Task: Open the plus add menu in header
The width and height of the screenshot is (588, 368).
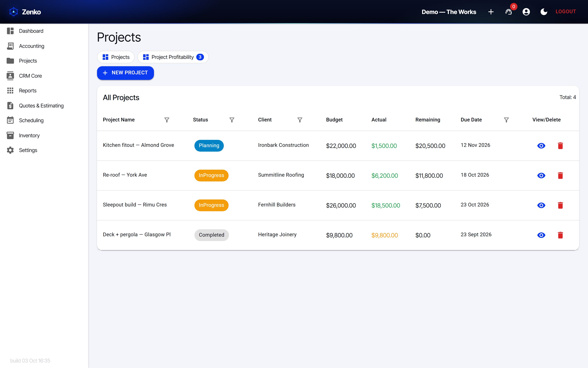Action: point(491,12)
